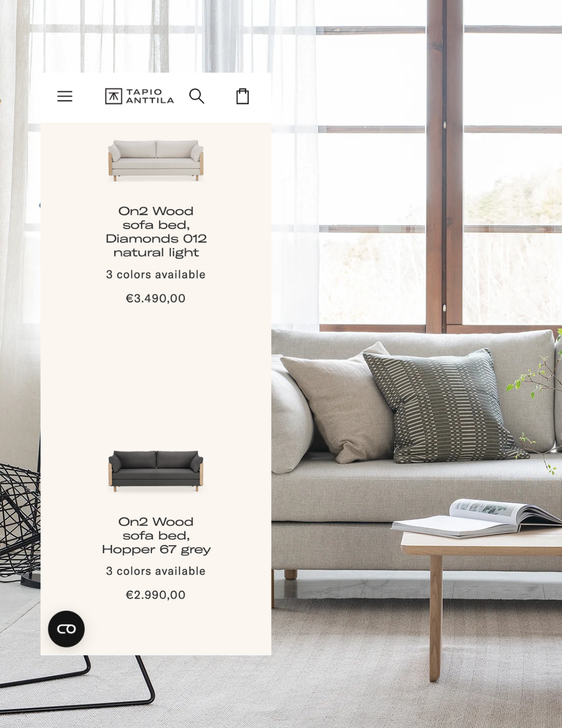Viewport: 562px width, 728px height.
Task: Show 3 colors available for Hopper 67 sofa
Action: coord(156,571)
